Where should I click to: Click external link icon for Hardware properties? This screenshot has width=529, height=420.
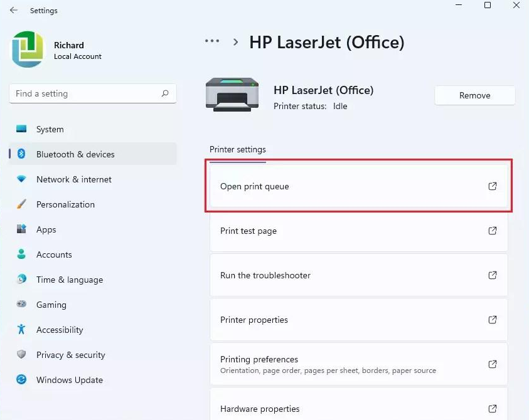click(493, 409)
